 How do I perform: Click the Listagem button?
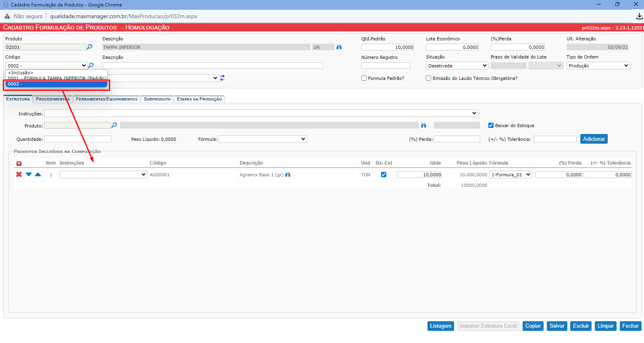(440, 326)
